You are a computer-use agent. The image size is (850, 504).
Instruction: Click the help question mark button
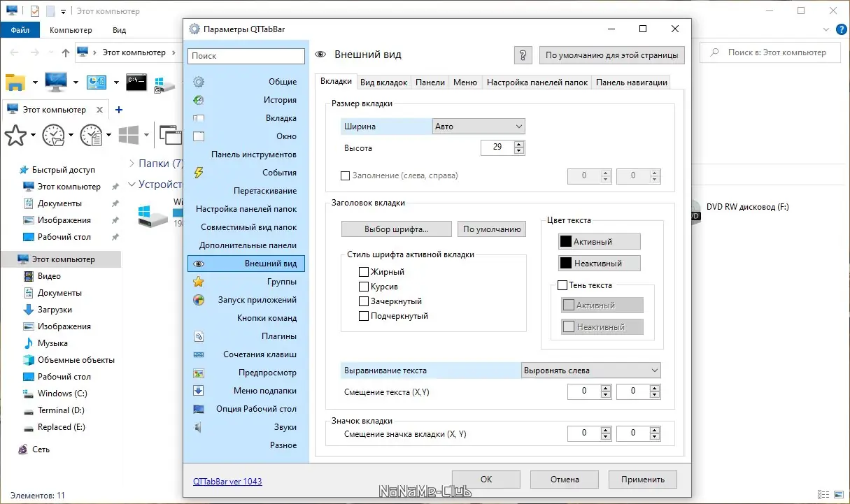click(523, 55)
